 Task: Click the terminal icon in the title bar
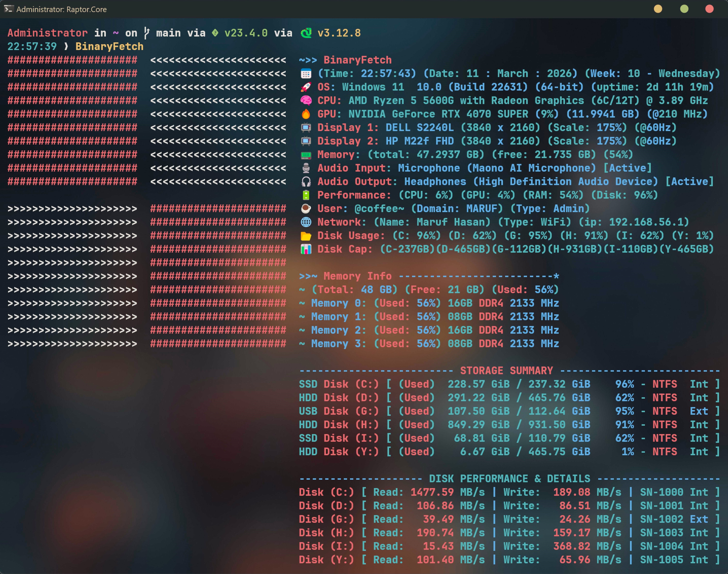9,9
